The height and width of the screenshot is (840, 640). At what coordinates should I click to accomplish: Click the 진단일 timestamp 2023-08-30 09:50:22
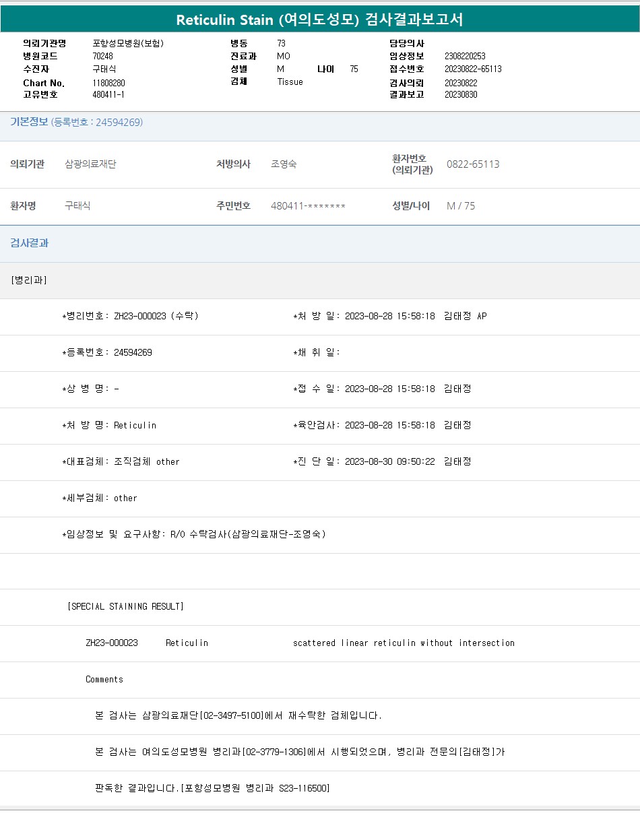coord(389,461)
